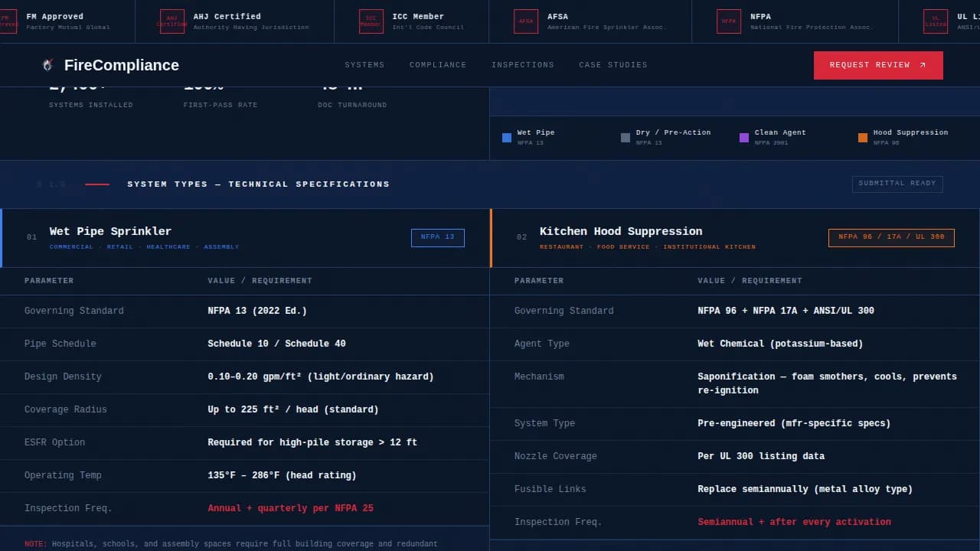Click the orange Hood Suppression legend swatch
980x551 pixels.
(x=863, y=138)
